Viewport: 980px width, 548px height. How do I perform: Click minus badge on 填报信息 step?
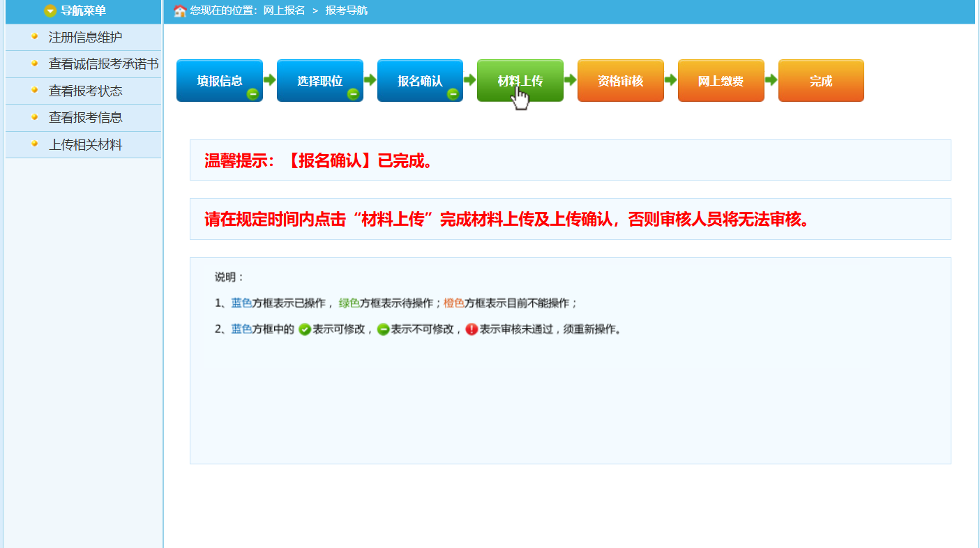pos(252,94)
